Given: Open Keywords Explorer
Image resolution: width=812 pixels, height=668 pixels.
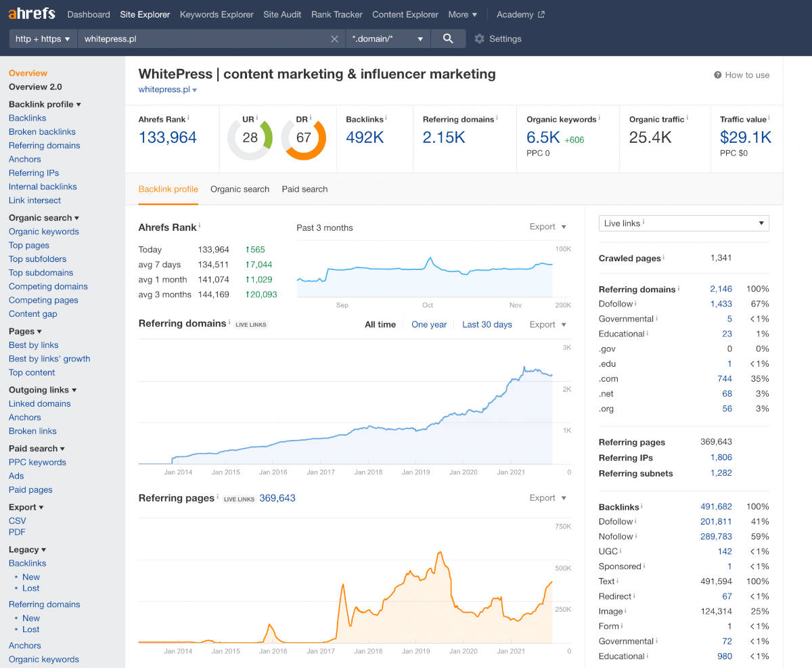Looking at the screenshot, I should (x=217, y=14).
